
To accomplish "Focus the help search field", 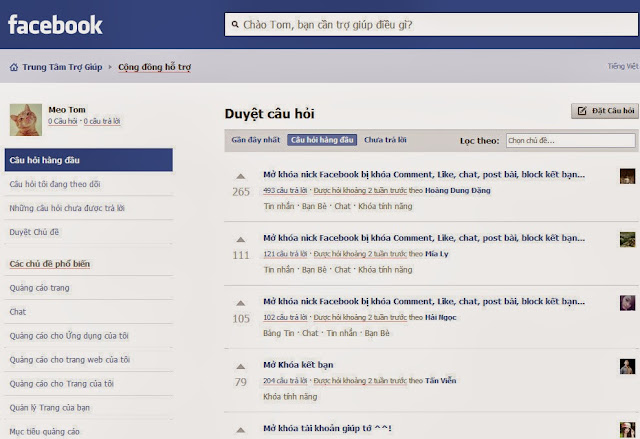I will pos(432,24).
